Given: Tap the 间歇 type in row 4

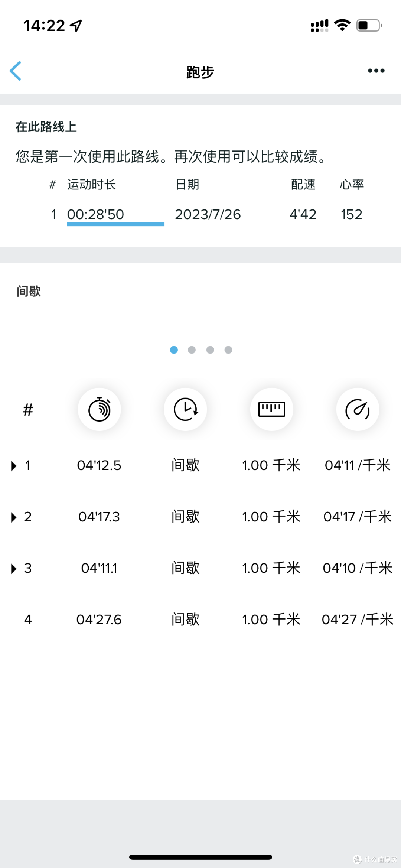Looking at the screenshot, I should point(185,620).
